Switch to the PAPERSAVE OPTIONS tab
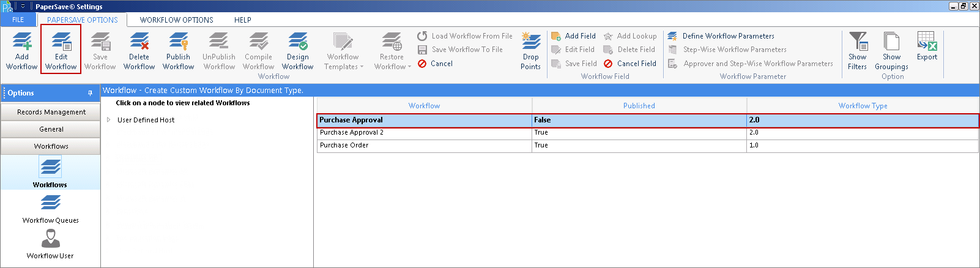Image resolution: width=980 pixels, height=268 pixels. pyautogui.click(x=83, y=20)
